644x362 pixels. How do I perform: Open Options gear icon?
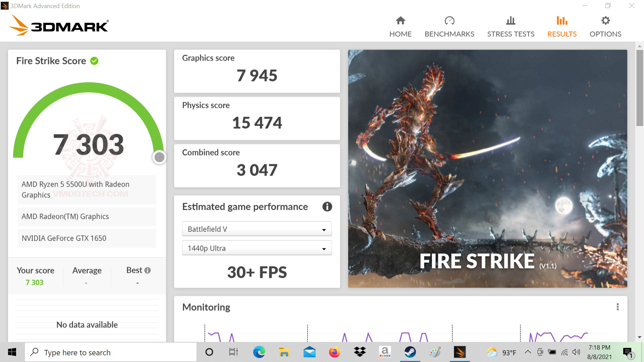[605, 21]
